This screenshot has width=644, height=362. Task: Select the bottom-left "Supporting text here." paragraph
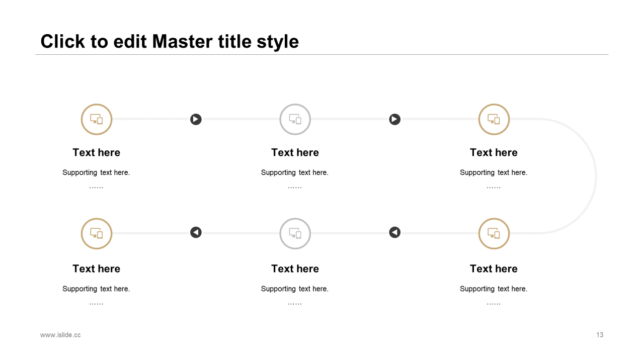[96, 289]
